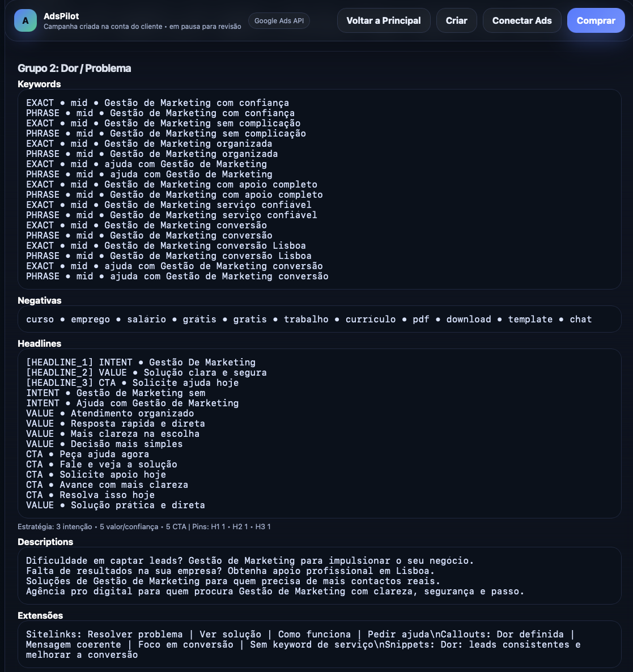Viewport: 633px width, 672px height.
Task: Click the Grupo 2: Dor / Problema heading
Action: [x=74, y=68]
